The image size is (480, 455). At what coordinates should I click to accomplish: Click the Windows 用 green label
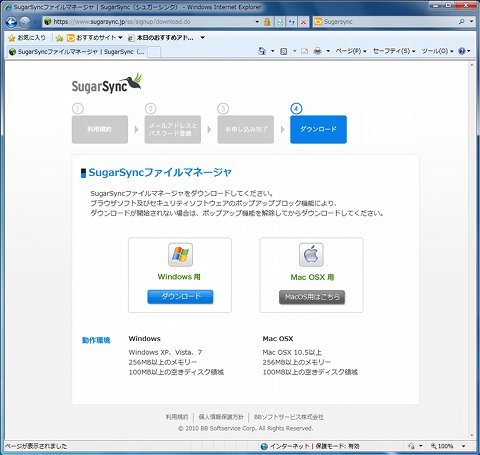tap(179, 277)
